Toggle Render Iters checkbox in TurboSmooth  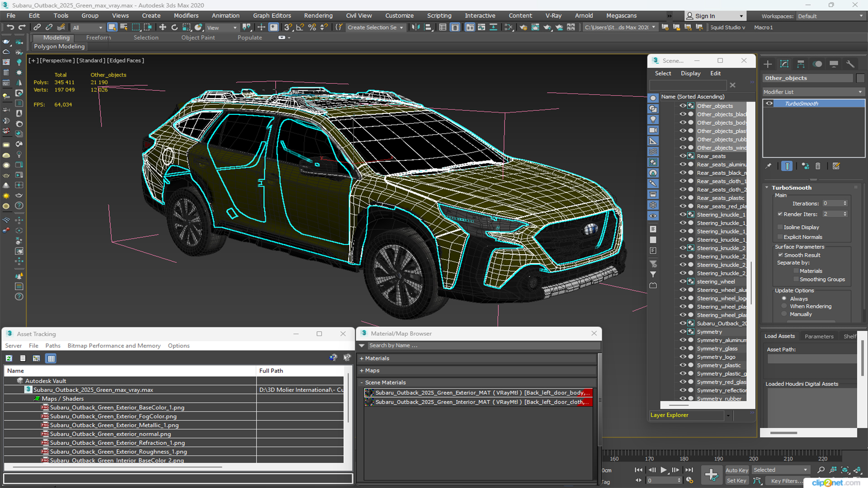coord(780,214)
